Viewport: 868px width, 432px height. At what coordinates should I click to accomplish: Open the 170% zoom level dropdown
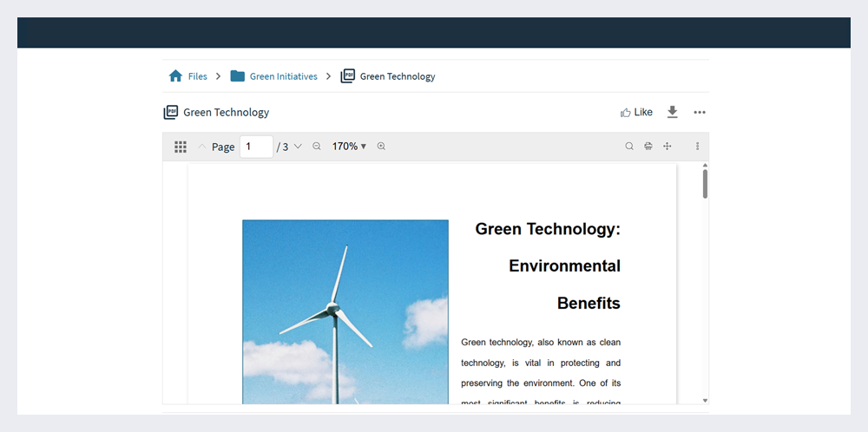click(x=349, y=147)
